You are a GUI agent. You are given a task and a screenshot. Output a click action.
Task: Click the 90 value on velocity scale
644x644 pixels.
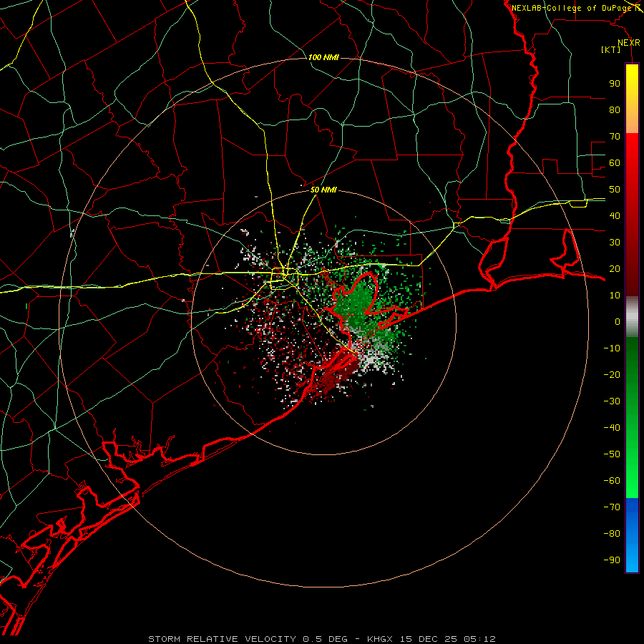[x=615, y=84]
